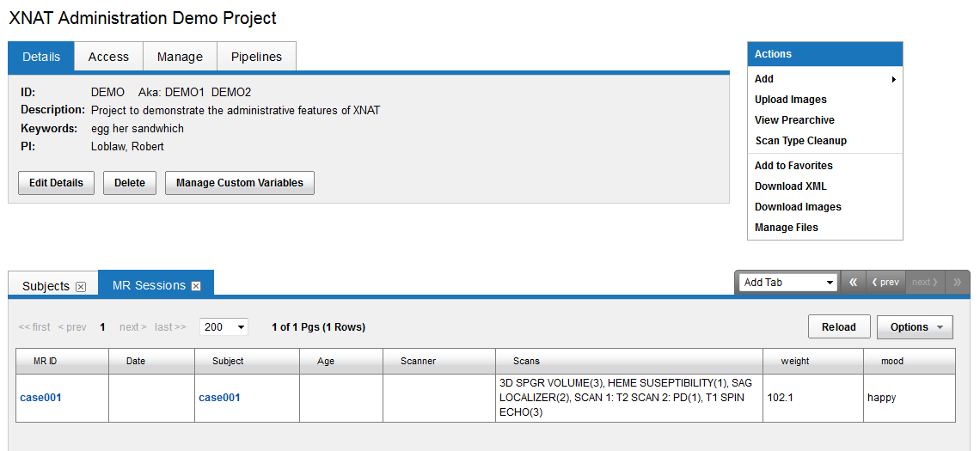Open the rows-per-page 200 dropdown
Viewport: 980px width, 451px height.
click(x=224, y=326)
